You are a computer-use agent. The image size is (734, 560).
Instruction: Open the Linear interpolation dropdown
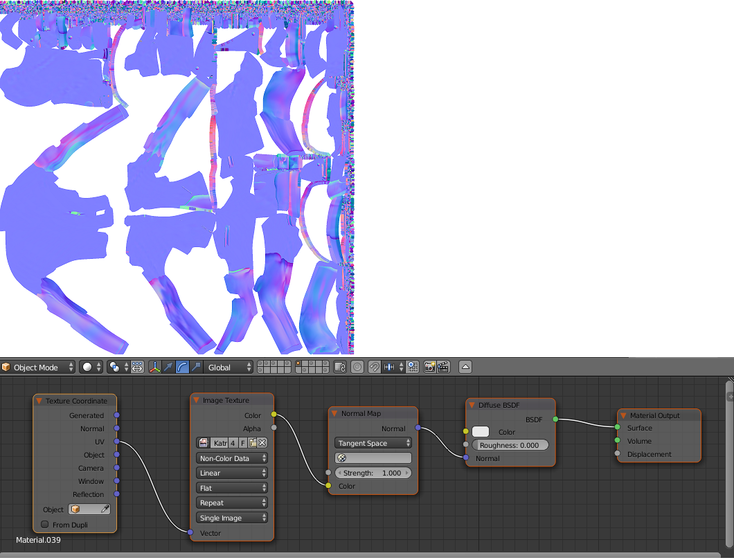click(232, 473)
